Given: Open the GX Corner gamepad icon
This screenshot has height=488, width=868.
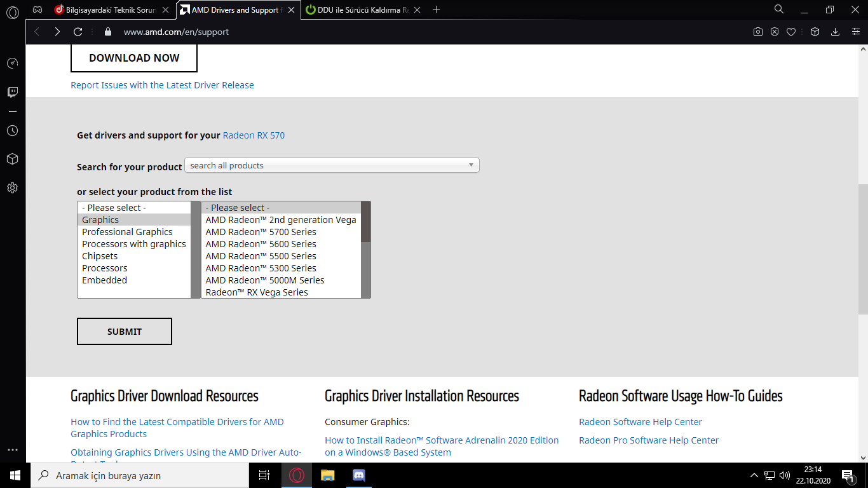Looking at the screenshot, I should click(x=37, y=10).
